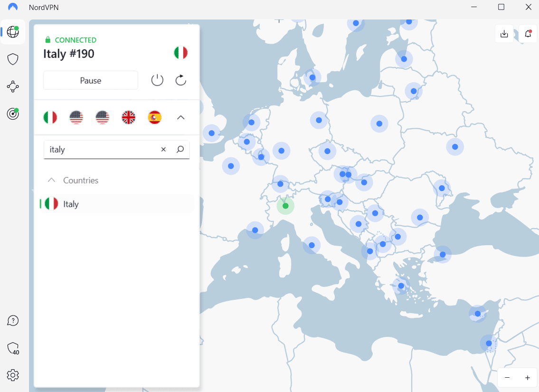Collapse the Countries results section
Screen dimensions: 539x392
tap(52, 180)
